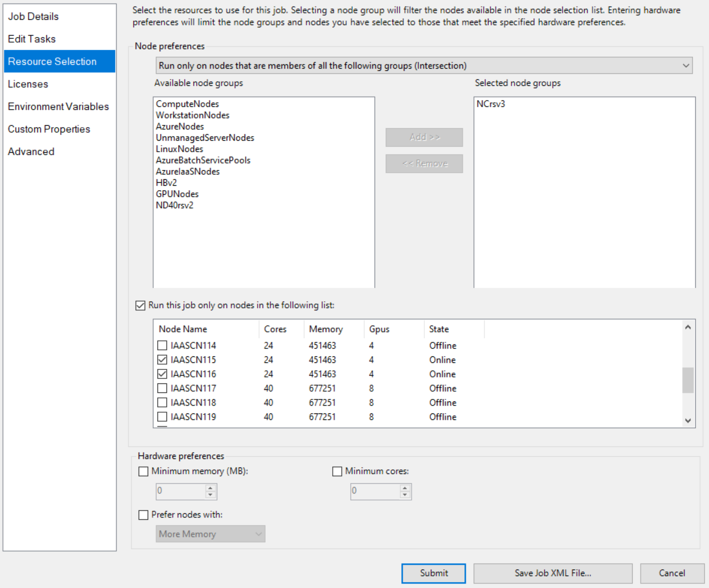
Task: Select GPUNodes node group
Action: click(177, 194)
